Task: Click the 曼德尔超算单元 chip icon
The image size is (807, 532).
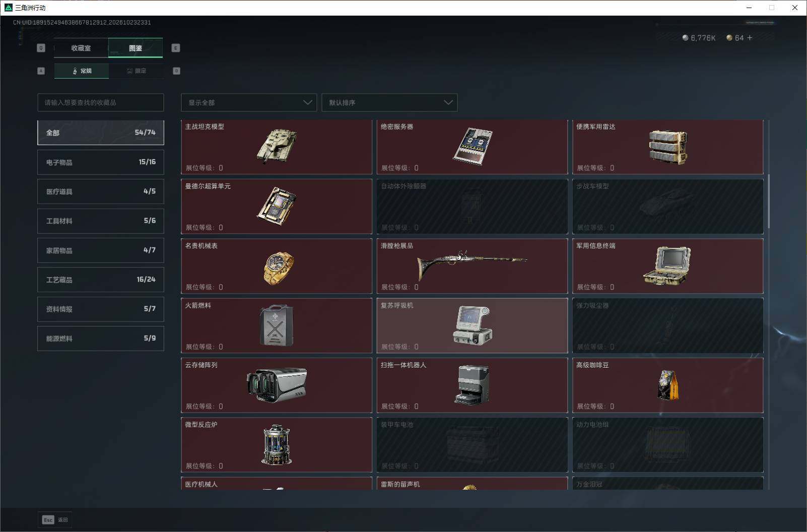Action: pyautogui.click(x=277, y=206)
